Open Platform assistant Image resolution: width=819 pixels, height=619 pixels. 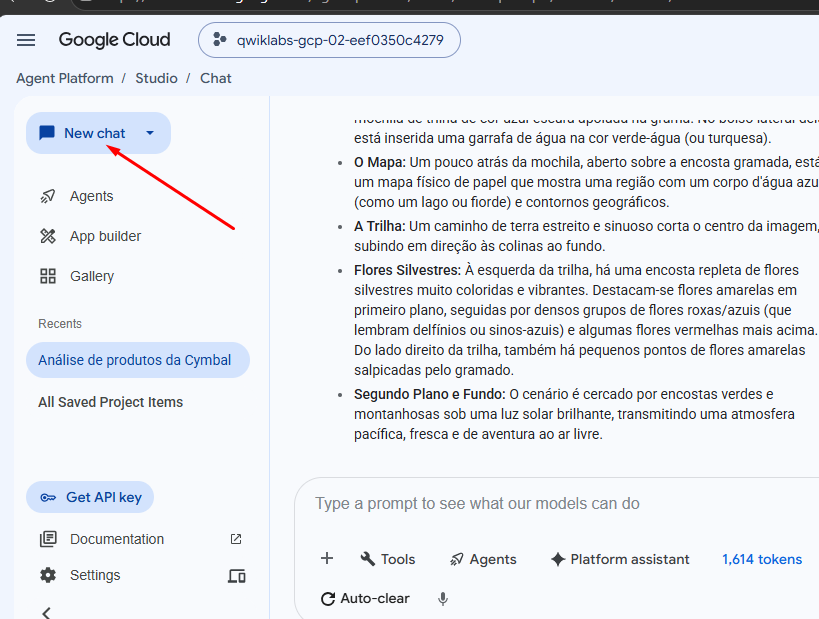click(620, 559)
